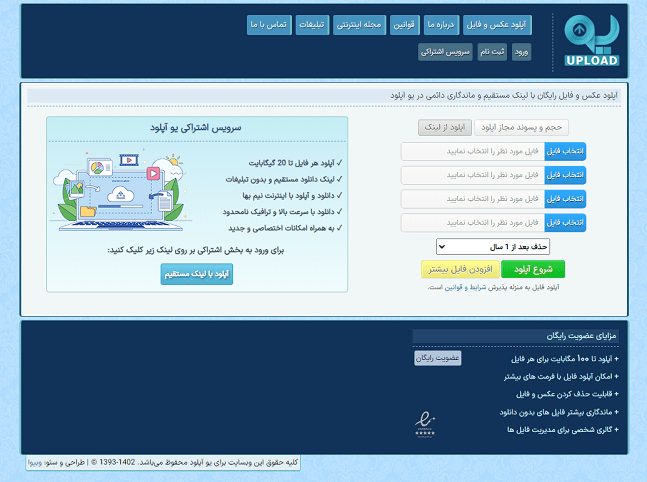This screenshot has width=647, height=482.
Task: Click the text 'به همراه امکانات اختصاصی و جدید'
Action: (281, 228)
